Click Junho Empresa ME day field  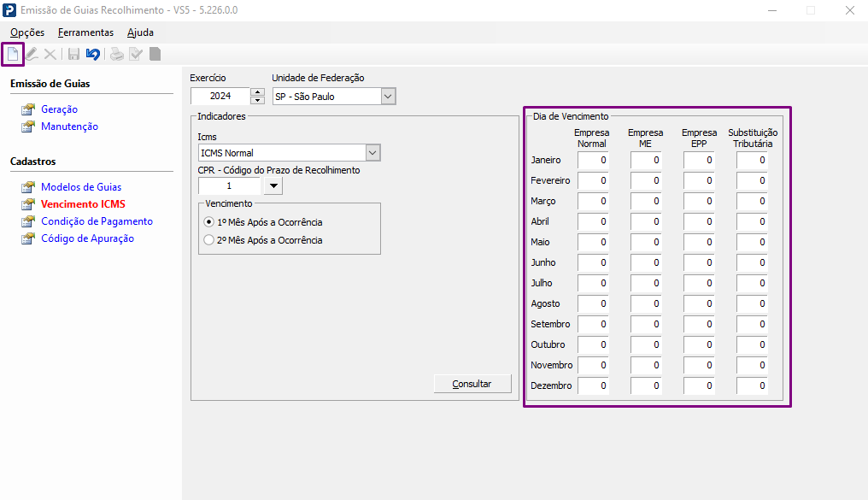646,262
